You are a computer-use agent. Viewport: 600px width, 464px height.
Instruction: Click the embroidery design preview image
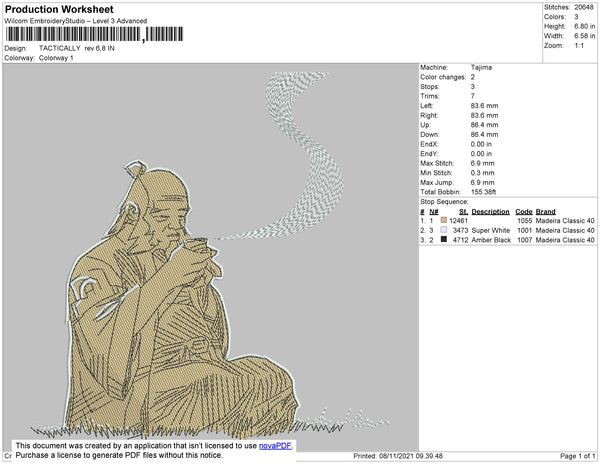coord(210,257)
